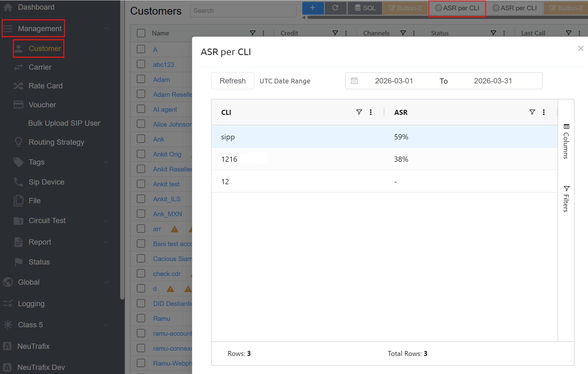Check the box next to Ramu
This screenshot has height=374, width=588.
pyautogui.click(x=141, y=318)
